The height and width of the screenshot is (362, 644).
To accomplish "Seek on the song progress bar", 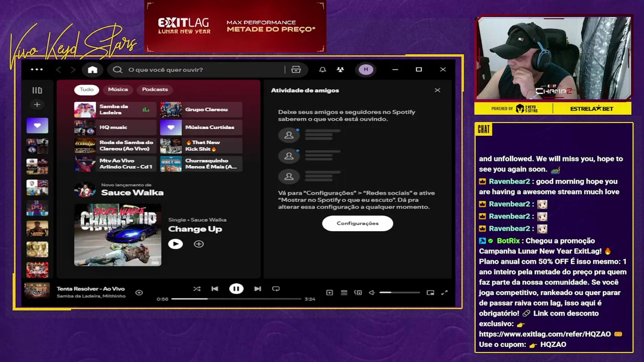I will click(x=236, y=299).
